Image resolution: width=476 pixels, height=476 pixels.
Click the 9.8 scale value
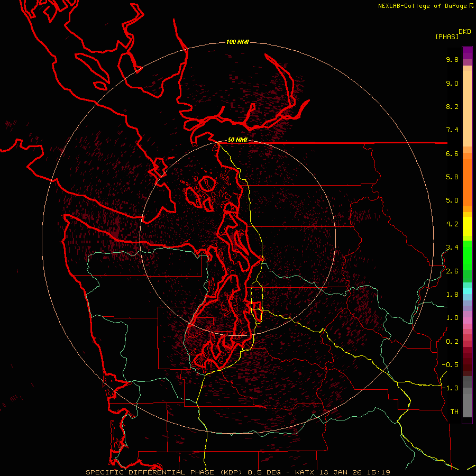(452, 59)
